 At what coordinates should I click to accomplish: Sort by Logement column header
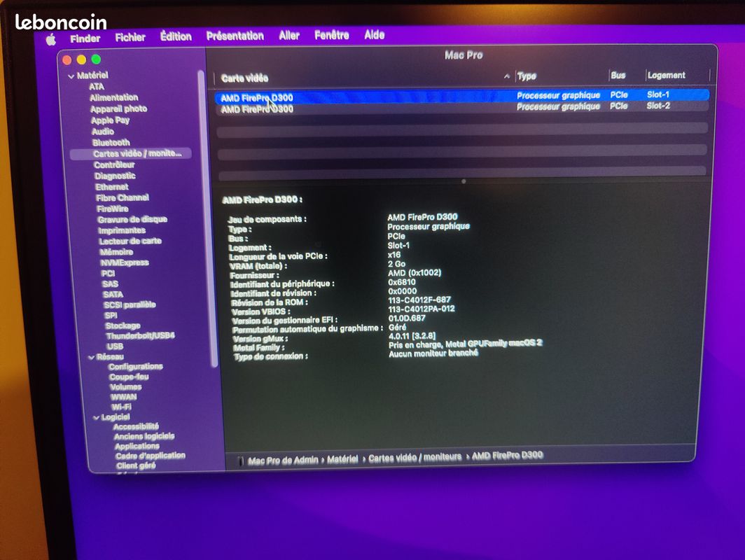tap(666, 75)
